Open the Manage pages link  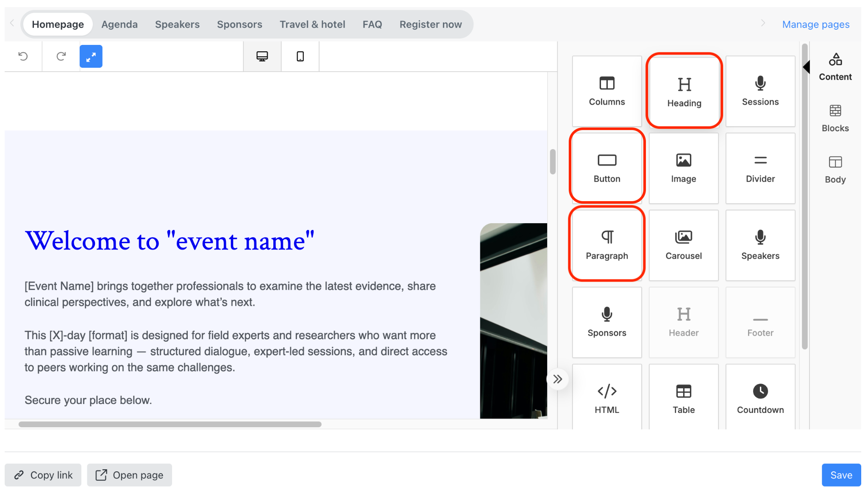pyautogui.click(x=815, y=25)
